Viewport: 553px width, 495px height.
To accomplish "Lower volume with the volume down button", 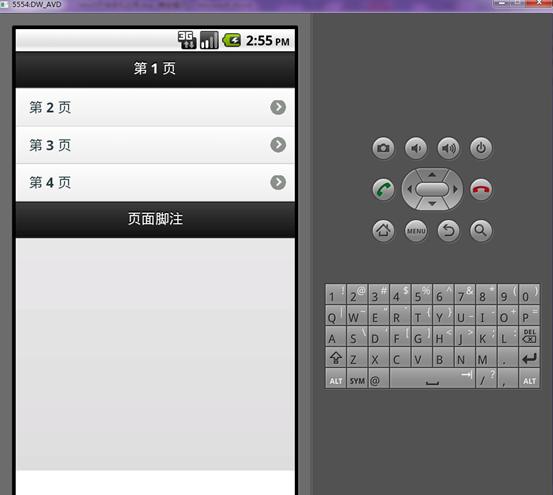I will (x=416, y=148).
